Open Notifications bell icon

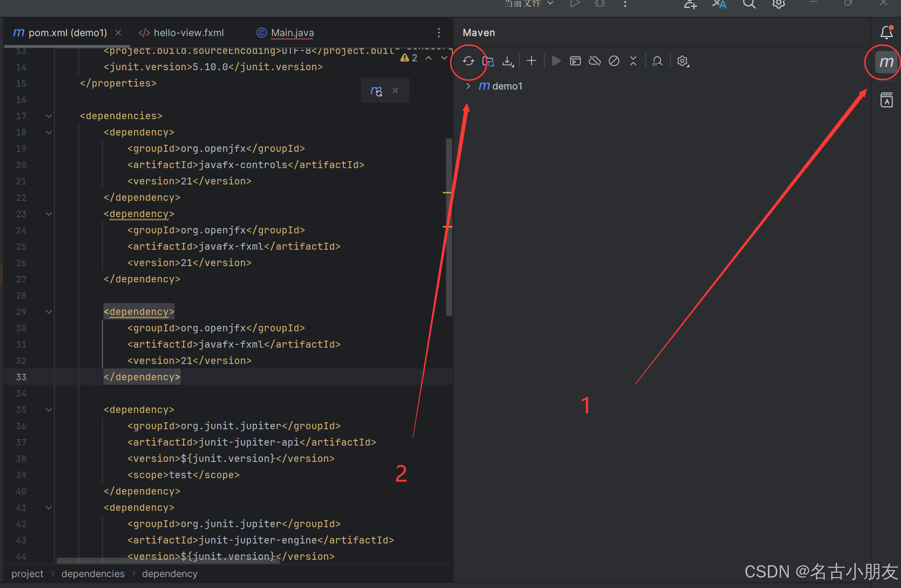(x=887, y=33)
